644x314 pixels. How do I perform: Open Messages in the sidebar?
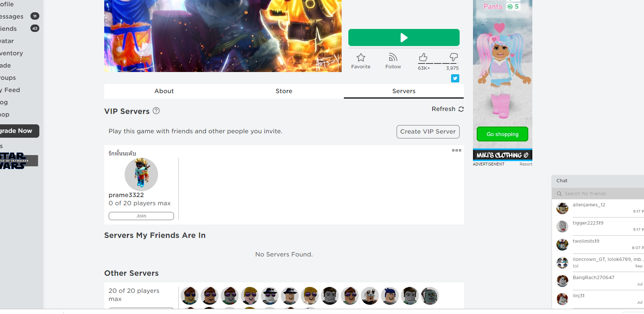point(11,16)
